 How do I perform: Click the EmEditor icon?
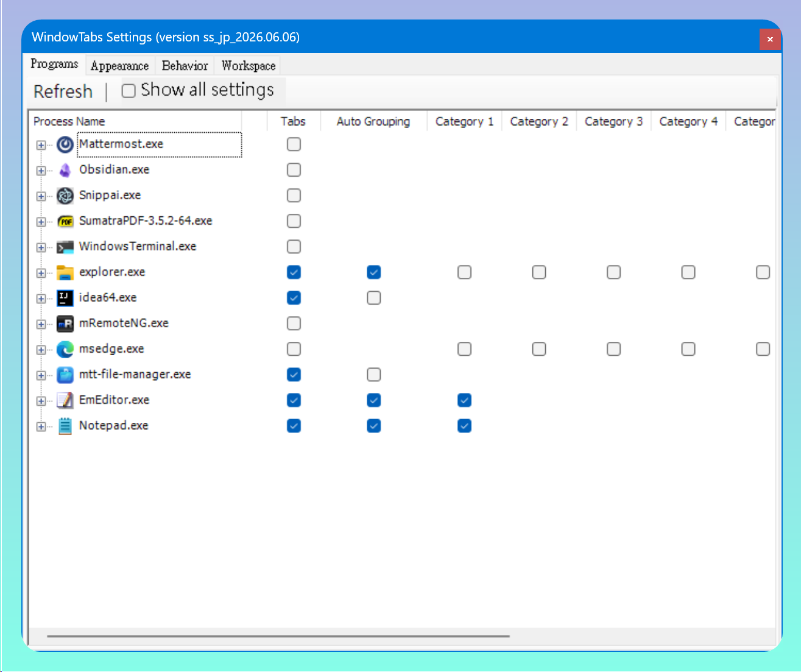pos(65,400)
